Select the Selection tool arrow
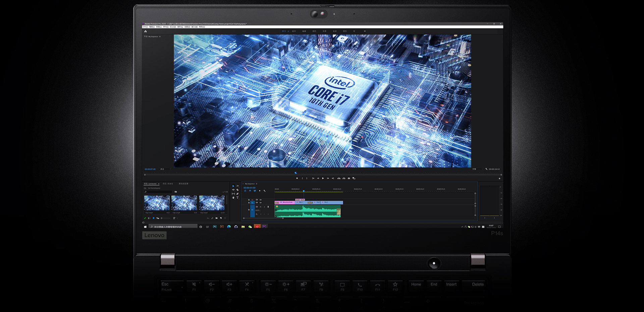The width and height of the screenshot is (644, 312). (x=233, y=186)
